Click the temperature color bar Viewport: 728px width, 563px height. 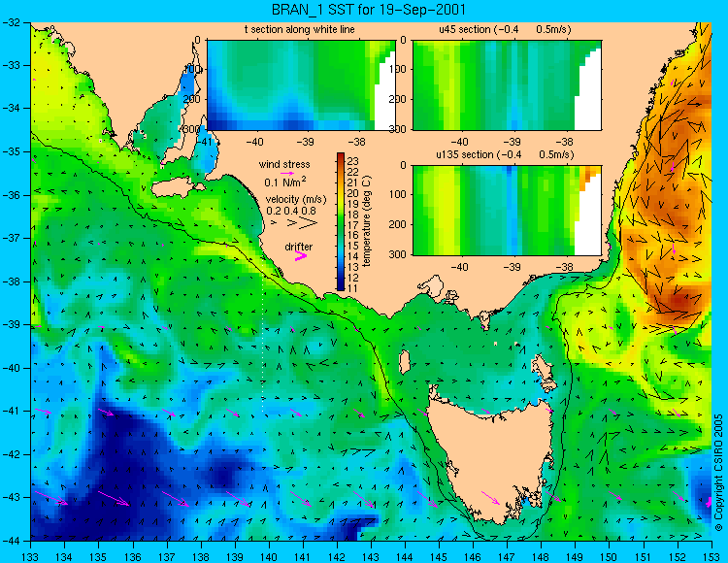(341, 221)
